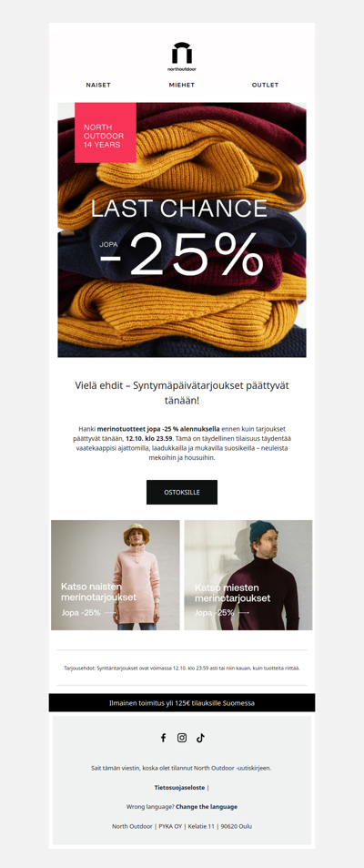This screenshot has height=868, width=364.
Task: Click the arrow next to women's Jopa -25%
Action: tap(109, 613)
